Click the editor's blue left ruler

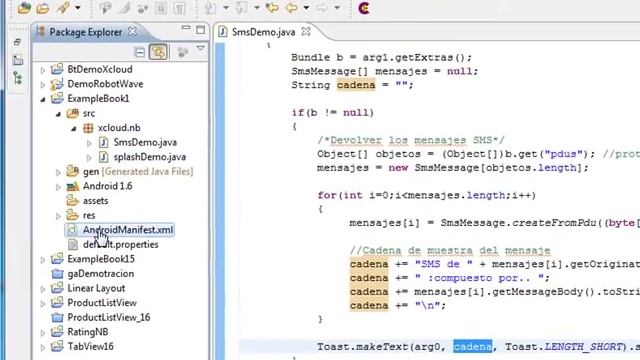click(220, 200)
